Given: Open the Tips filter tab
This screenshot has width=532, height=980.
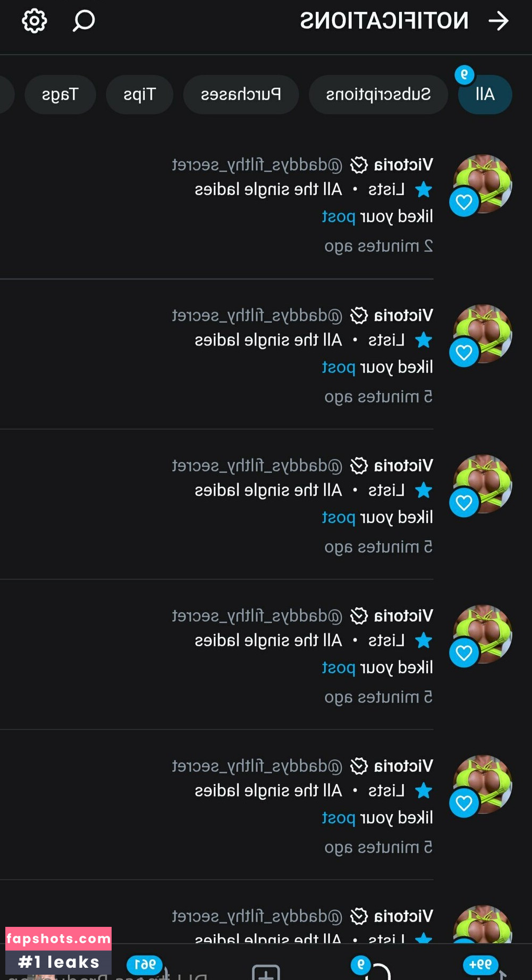Looking at the screenshot, I should (x=139, y=95).
